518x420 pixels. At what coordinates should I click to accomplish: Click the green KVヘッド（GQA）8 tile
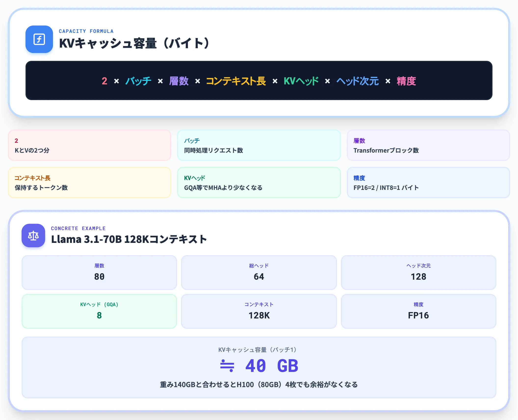pyautogui.click(x=99, y=311)
